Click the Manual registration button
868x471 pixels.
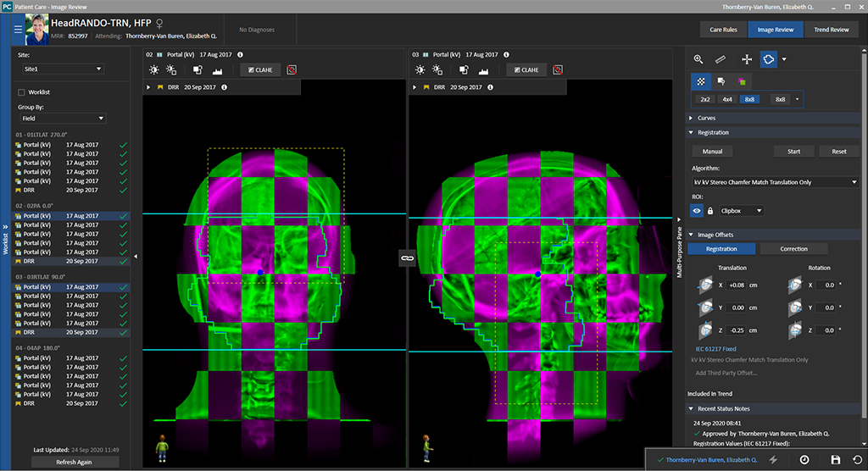coord(712,152)
